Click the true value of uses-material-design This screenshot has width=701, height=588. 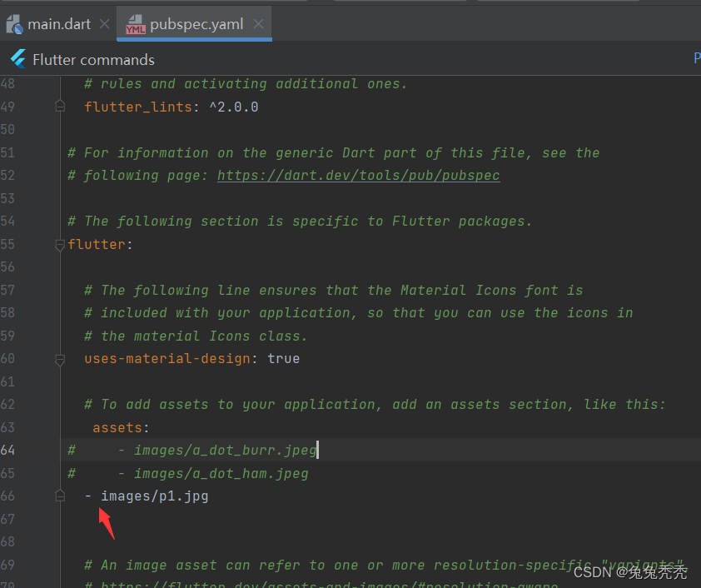283,359
